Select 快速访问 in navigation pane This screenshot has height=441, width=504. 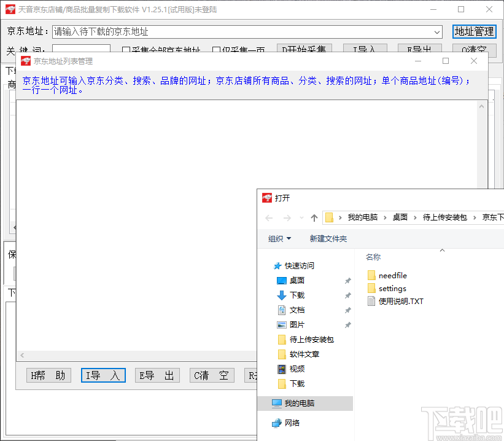coord(294,266)
